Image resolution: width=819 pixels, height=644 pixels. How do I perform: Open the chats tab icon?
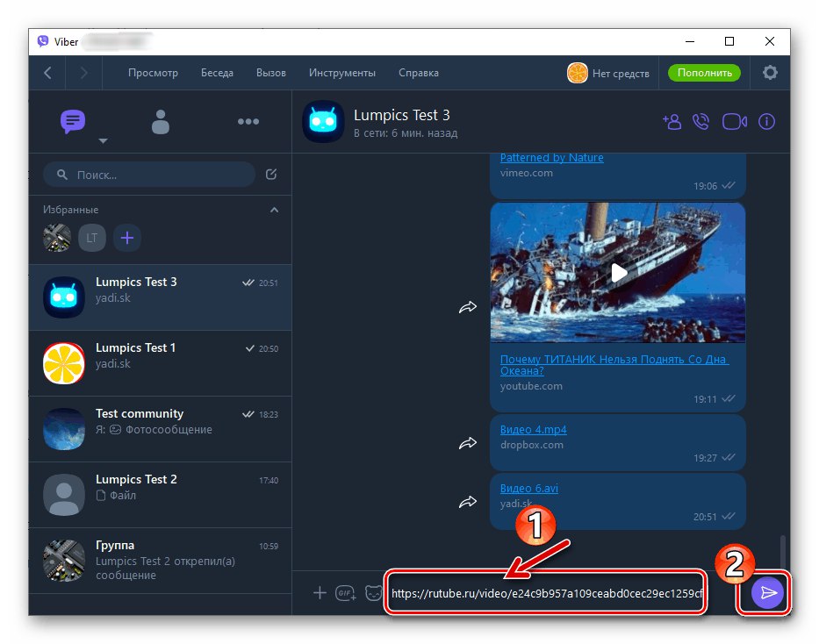click(73, 122)
